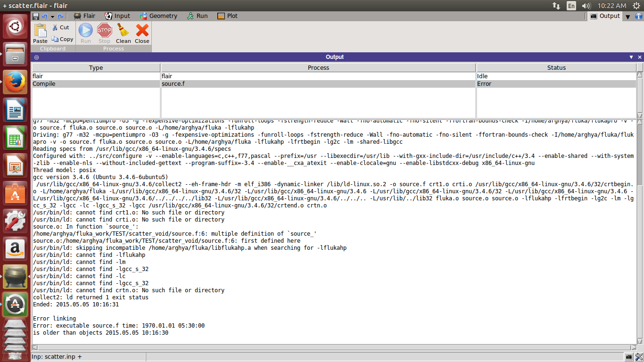Click the Run process play button

[85, 33]
